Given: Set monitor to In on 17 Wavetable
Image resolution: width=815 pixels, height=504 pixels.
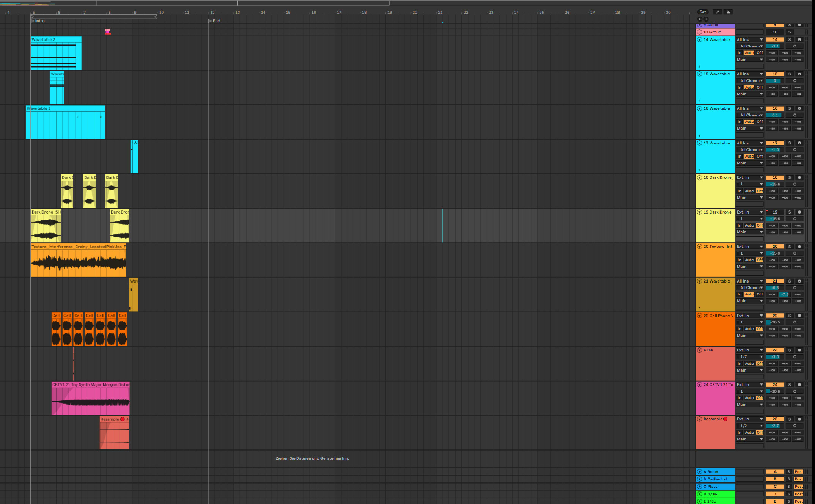Looking at the screenshot, I should coord(739,156).
